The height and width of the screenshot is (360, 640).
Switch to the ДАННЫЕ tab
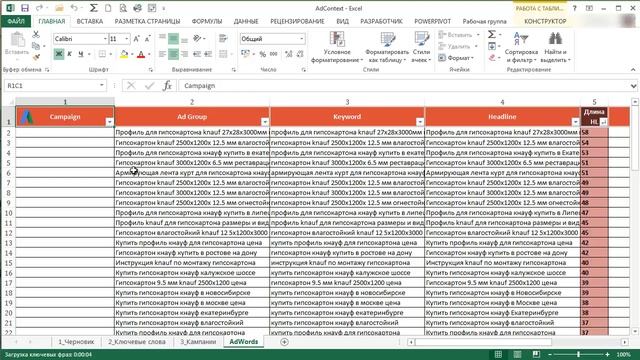click(x=246, y=21)
